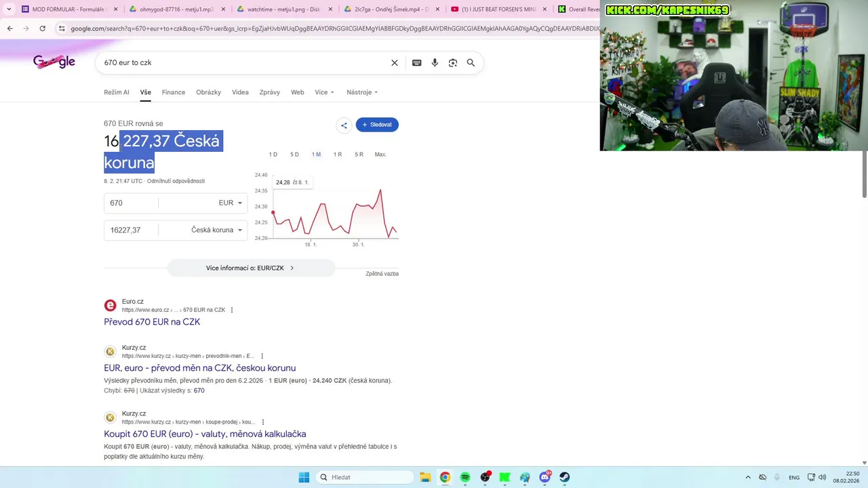Open File Explorer from taskbar
Viewport: 868px width, 488px height.
tap(425, 477)
